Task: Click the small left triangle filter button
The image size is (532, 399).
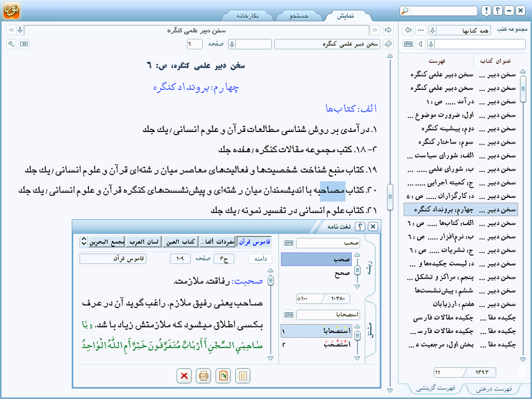Action: [x=421, y=44]
